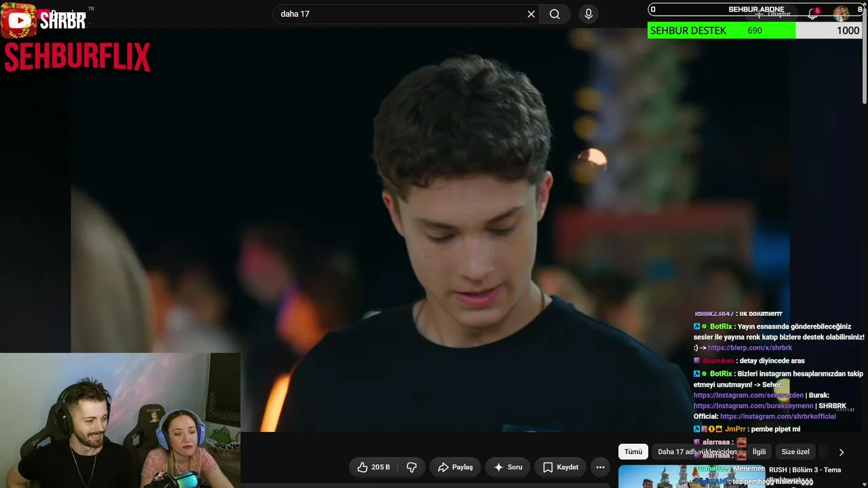Open the account avatar menu

click(x=841, y=14)
